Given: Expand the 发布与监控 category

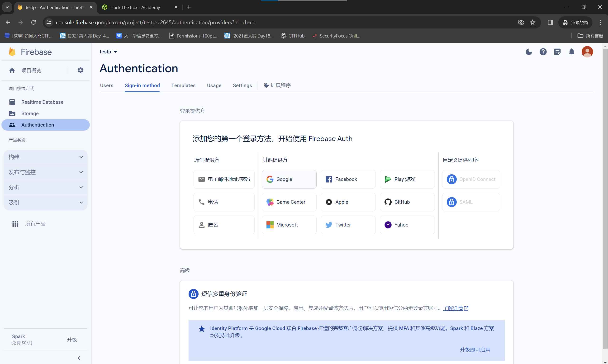Looking at the screenshot, I should (x=46, y=172).
